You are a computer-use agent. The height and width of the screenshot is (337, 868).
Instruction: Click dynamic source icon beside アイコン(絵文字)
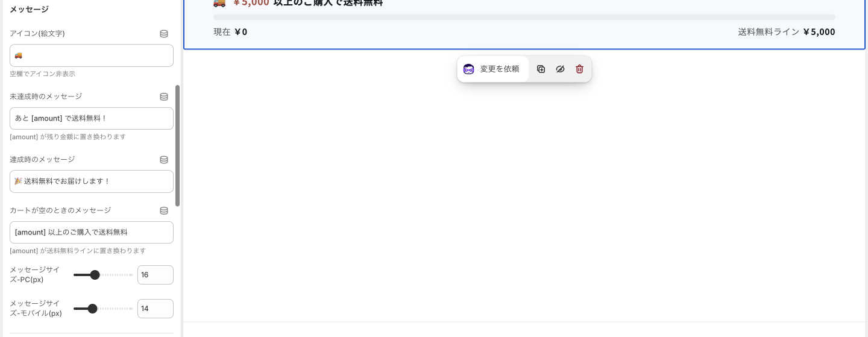163,34
